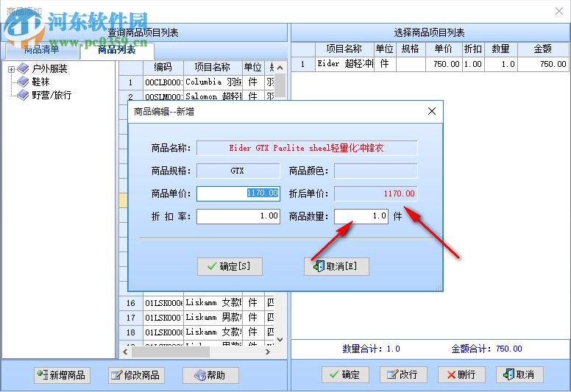The height and width of the screenshot is (392, 571).
Task: Select row 17 Liskamm 男款
Action: click(x=196, y=318)
